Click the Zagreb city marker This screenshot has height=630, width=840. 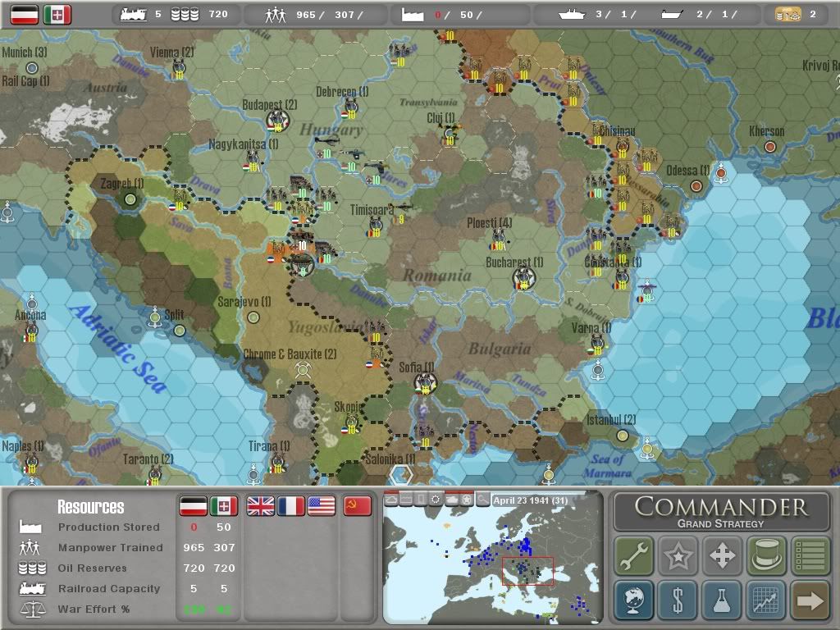point(130,199)
